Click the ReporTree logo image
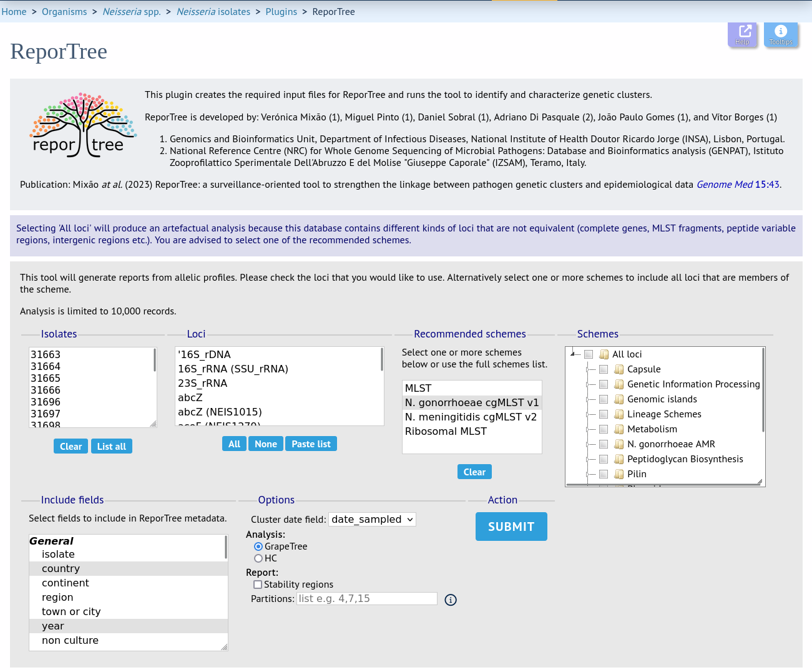 click(x=83, y=125)
